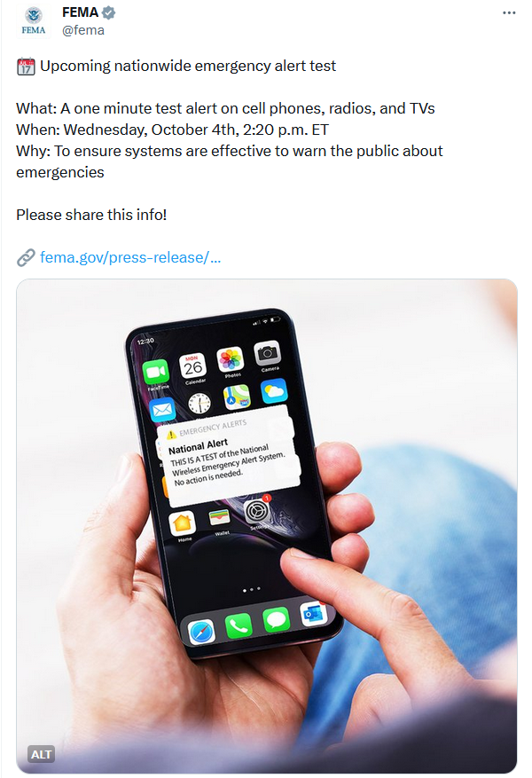The height and width of the screenshot is (778, 532).
Task: Open the three-dot more options menu
Action: 509,13
